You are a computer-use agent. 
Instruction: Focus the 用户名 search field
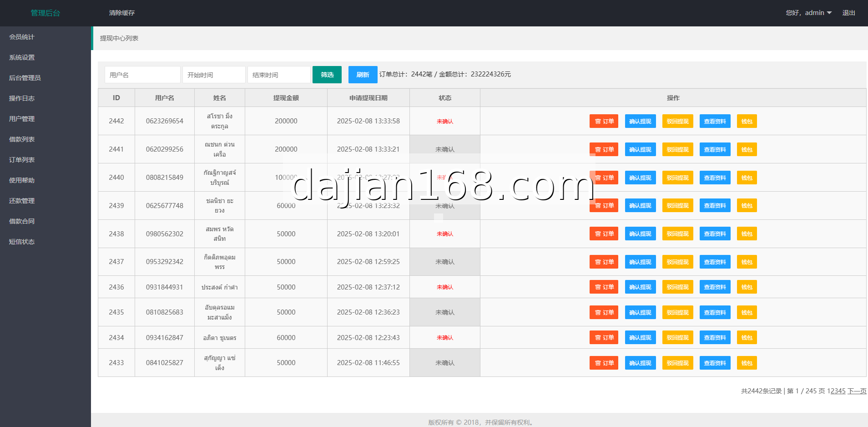click(x=142, y=75)
